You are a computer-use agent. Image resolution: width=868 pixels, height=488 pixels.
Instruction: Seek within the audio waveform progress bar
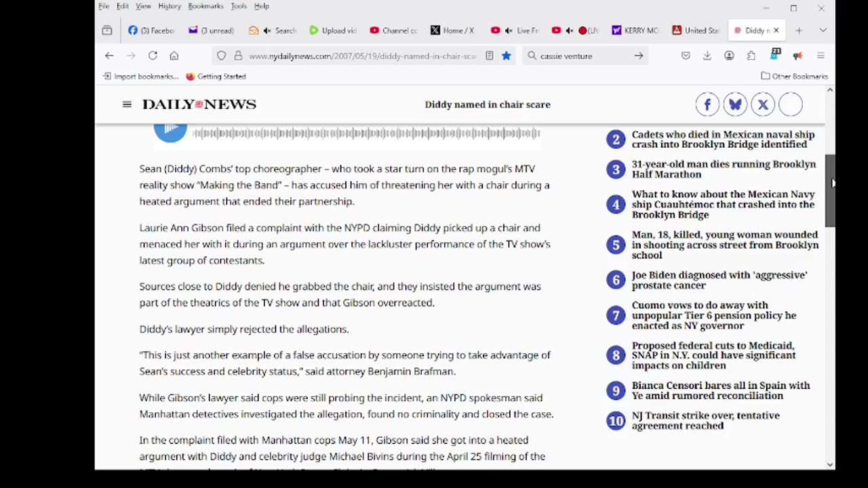click(366, 133)
